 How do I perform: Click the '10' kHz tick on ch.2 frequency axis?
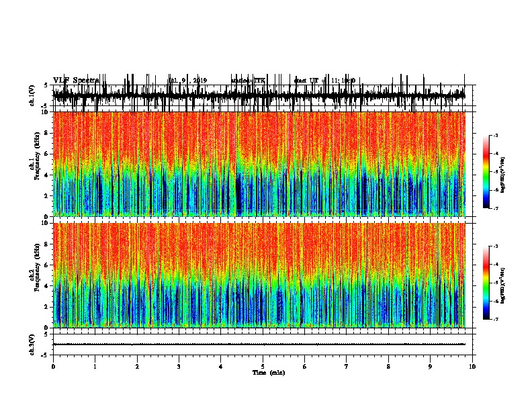(x=46, y=223)
